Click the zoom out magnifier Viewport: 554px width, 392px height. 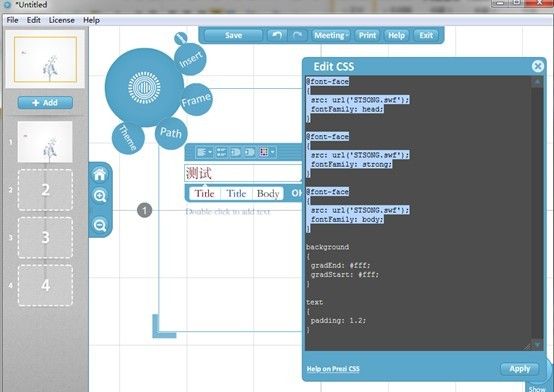[100, 225]
